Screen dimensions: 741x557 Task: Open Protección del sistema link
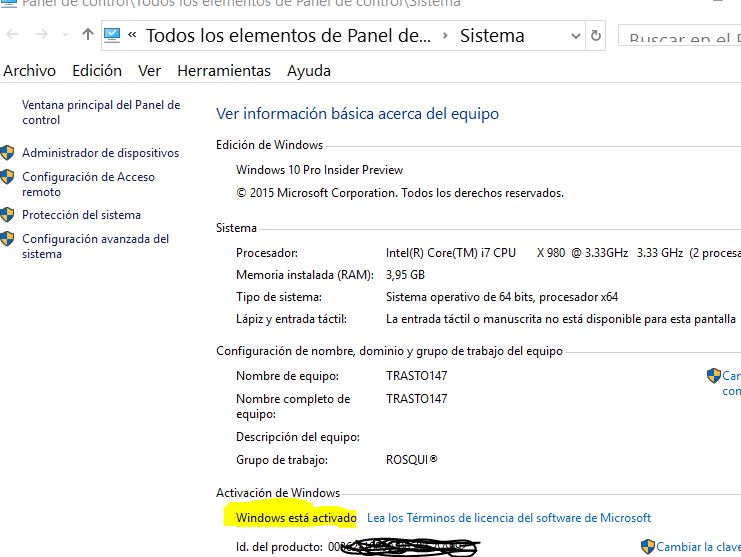81,215
